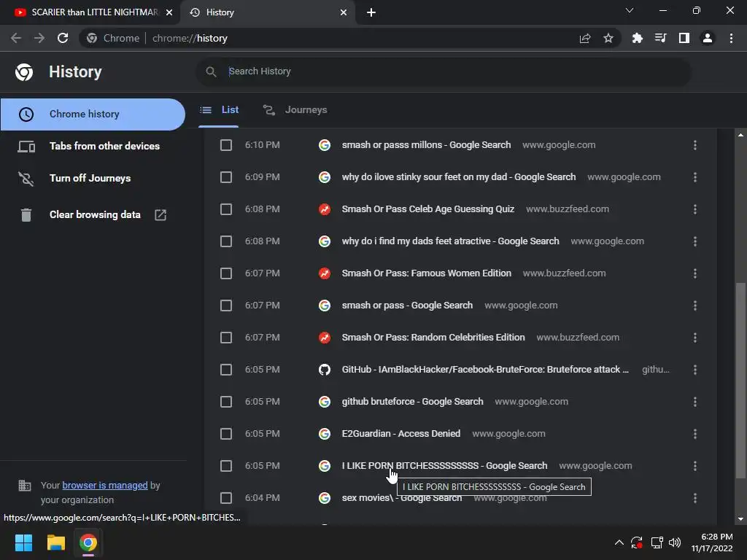The image size is (747, 560).
Task: Click the scrollbar up arrow
Action: tap(740, 135)
